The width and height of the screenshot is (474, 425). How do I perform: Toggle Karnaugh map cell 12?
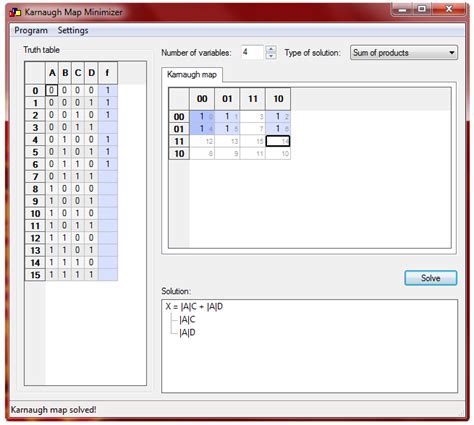(202, 141)
